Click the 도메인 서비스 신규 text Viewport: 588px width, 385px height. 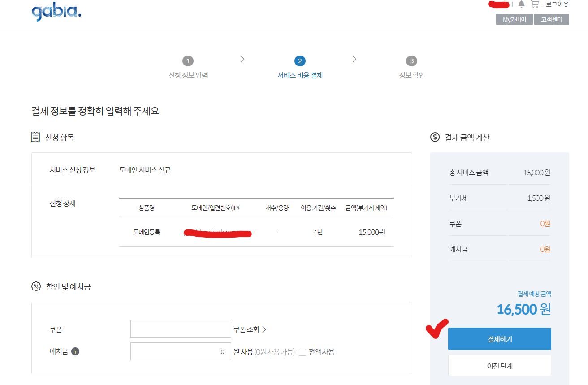pos(145,170)
